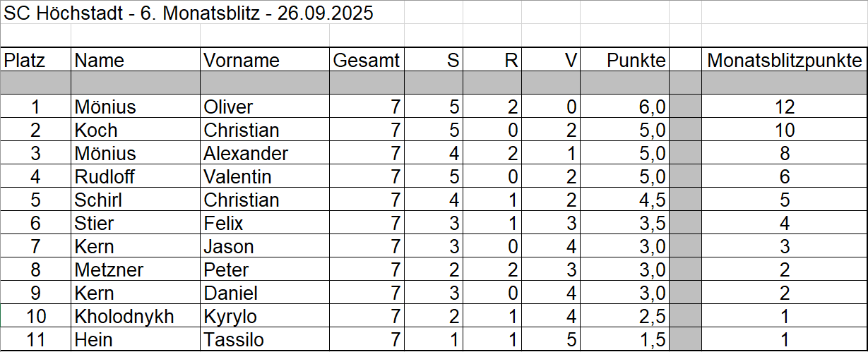Viewport: 868px width, 352px height.
Task: Click the 'Kholodnykh' surname cell
Action: click(x=124, y=317)
